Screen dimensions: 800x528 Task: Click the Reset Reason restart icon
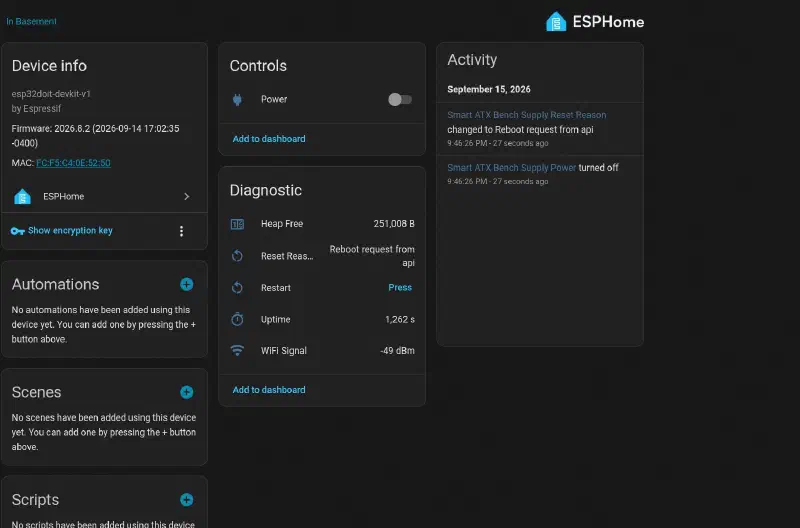[x=237, y=256]
